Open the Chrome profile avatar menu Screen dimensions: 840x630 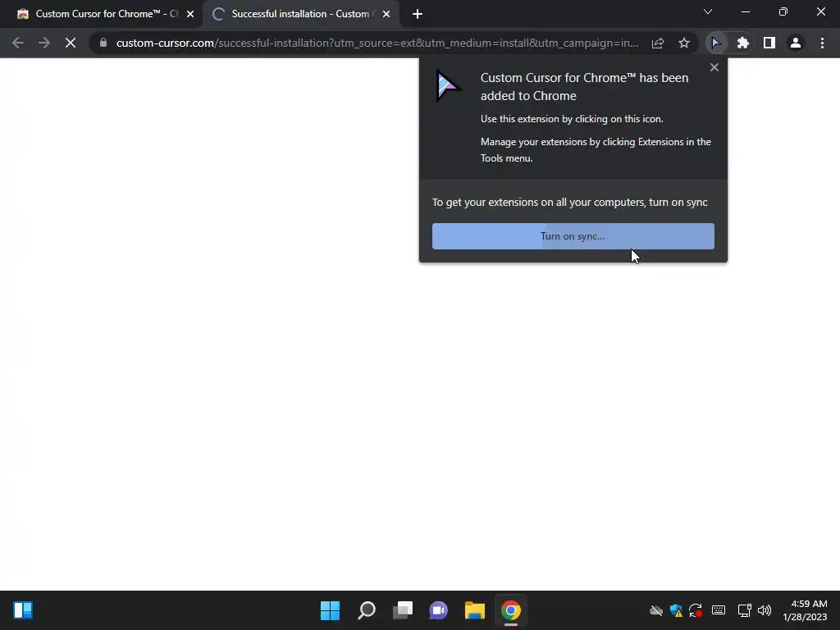pos(796,43)
